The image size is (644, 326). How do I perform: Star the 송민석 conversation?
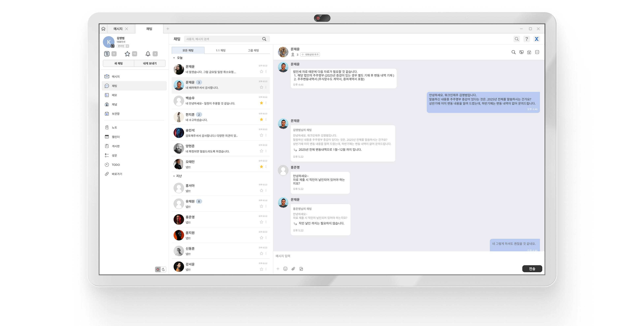[261, 135]
